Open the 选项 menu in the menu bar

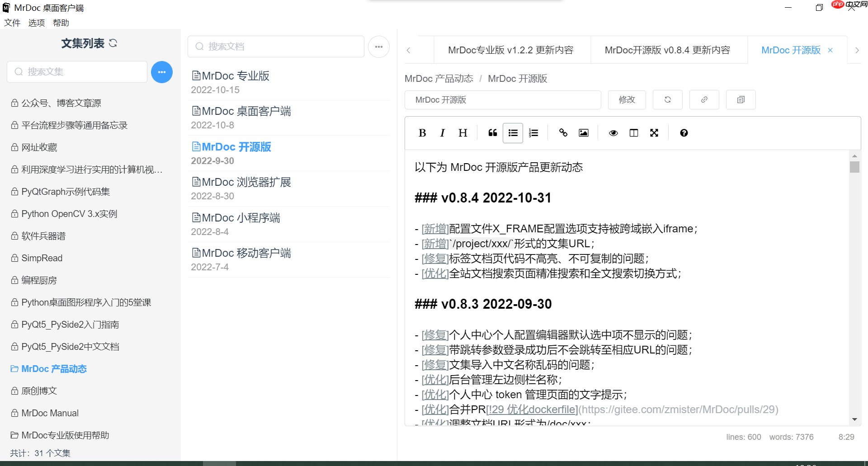tap(36, 23)
